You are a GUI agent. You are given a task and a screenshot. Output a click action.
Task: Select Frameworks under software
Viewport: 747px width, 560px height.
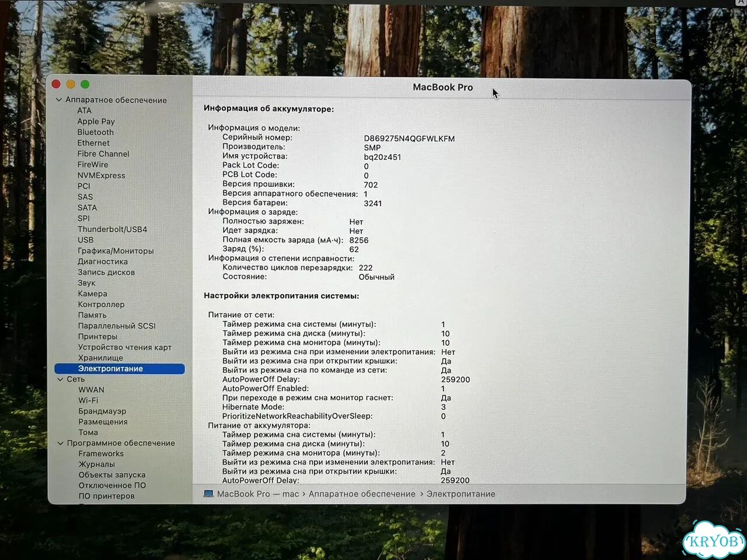tap(101, 454)
